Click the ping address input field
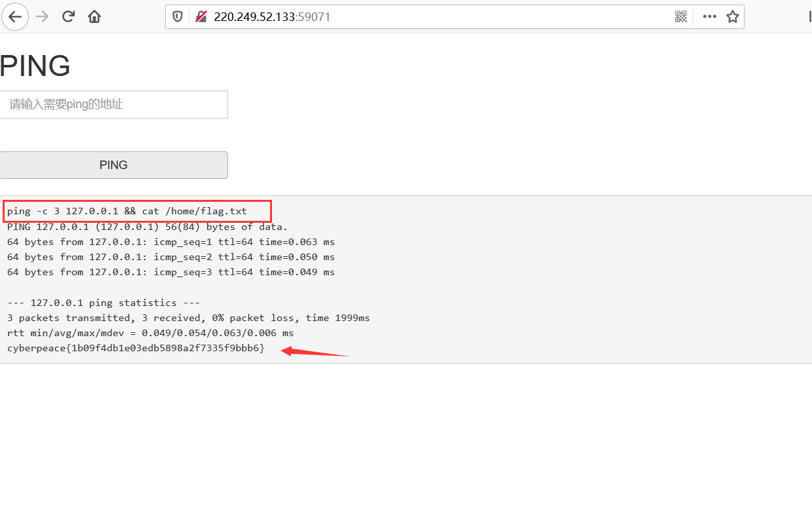Image resolution: width=812 pixels, height=517 pixels. [113, 105]
